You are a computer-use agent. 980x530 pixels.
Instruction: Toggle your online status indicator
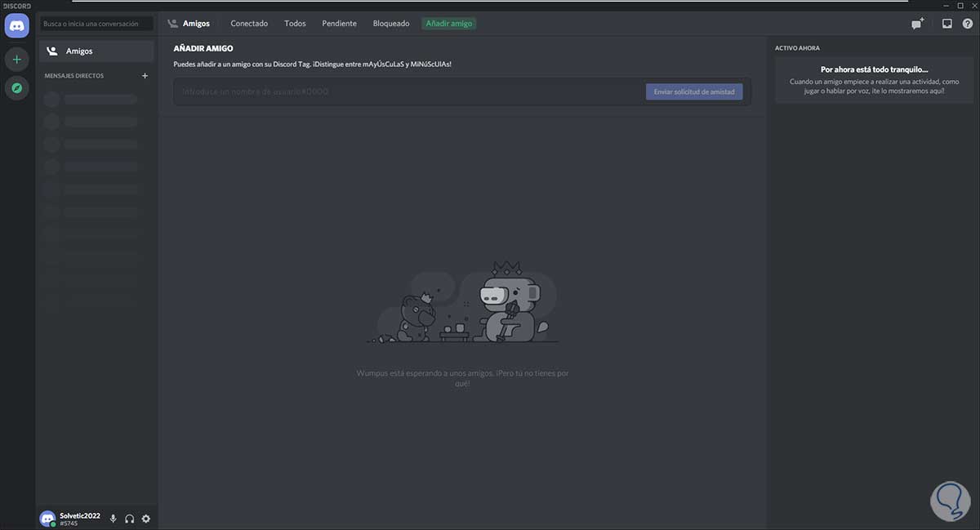coord(54,524)
